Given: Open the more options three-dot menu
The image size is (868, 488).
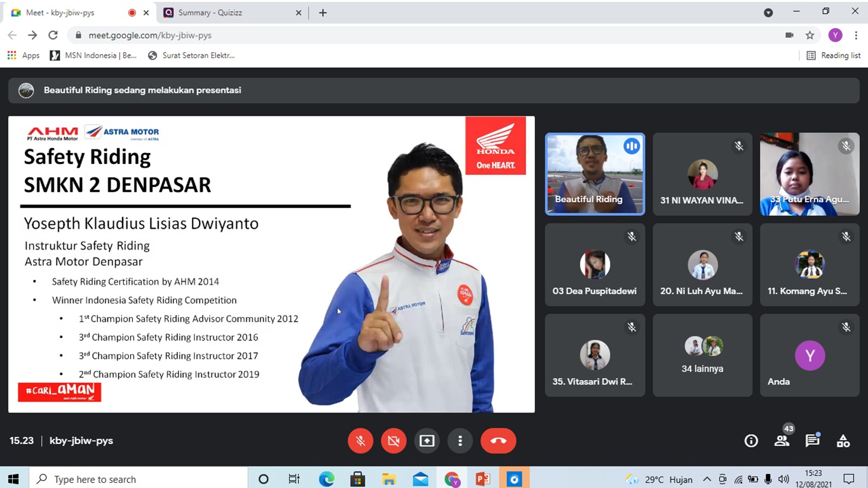Looking at the screenshot, I should pos(460,441).
